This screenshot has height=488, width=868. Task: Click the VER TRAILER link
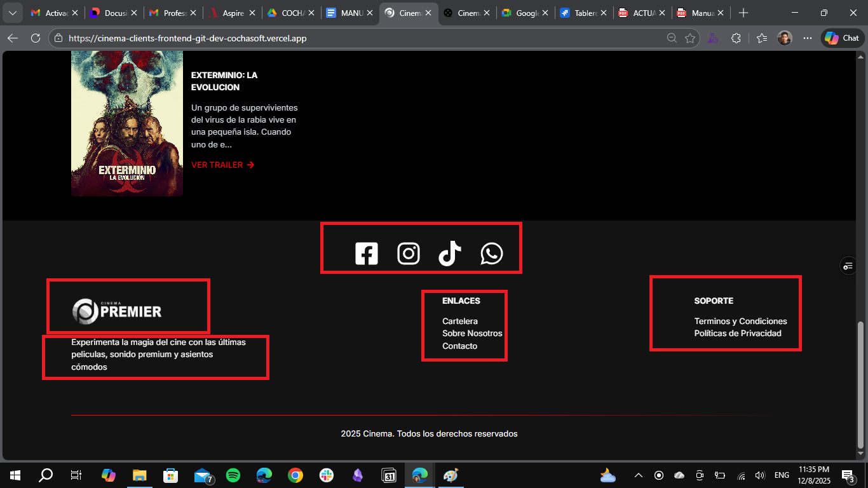[x=222, y=165]
